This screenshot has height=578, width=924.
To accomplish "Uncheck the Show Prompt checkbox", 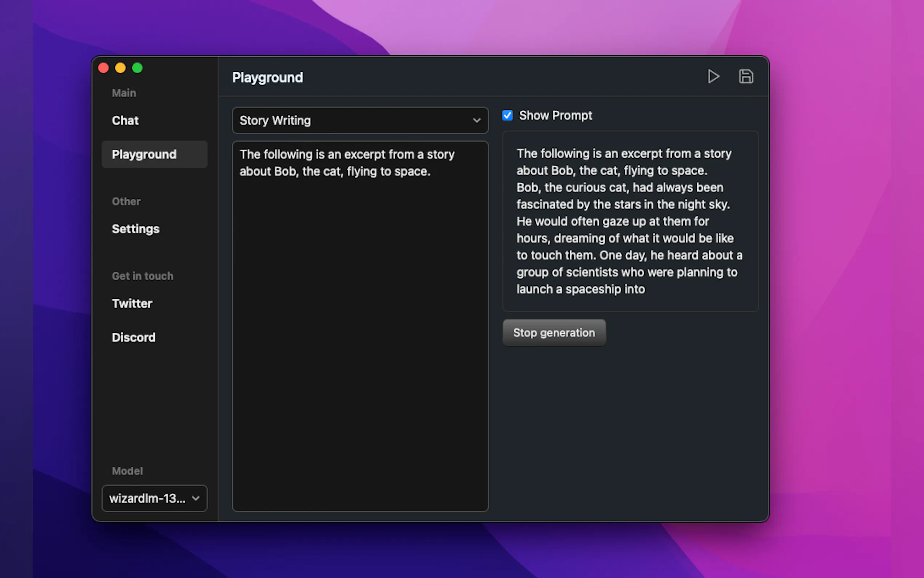I will (507, 115).
